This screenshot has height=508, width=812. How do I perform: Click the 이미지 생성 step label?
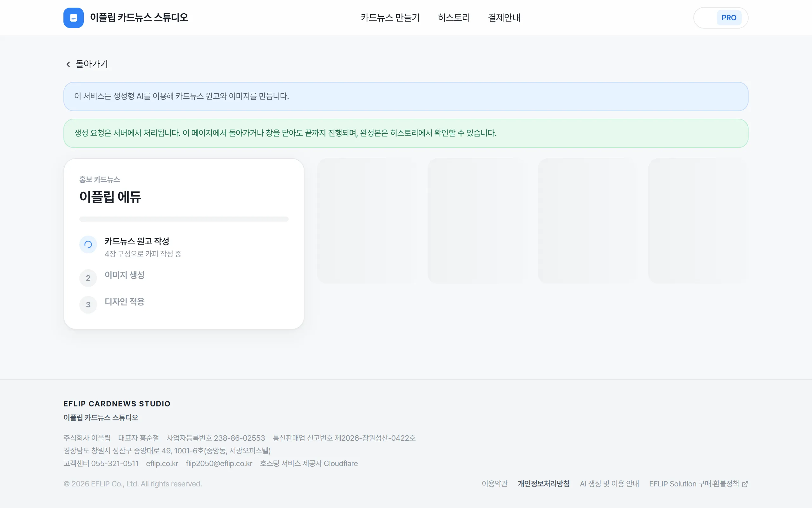124,275
